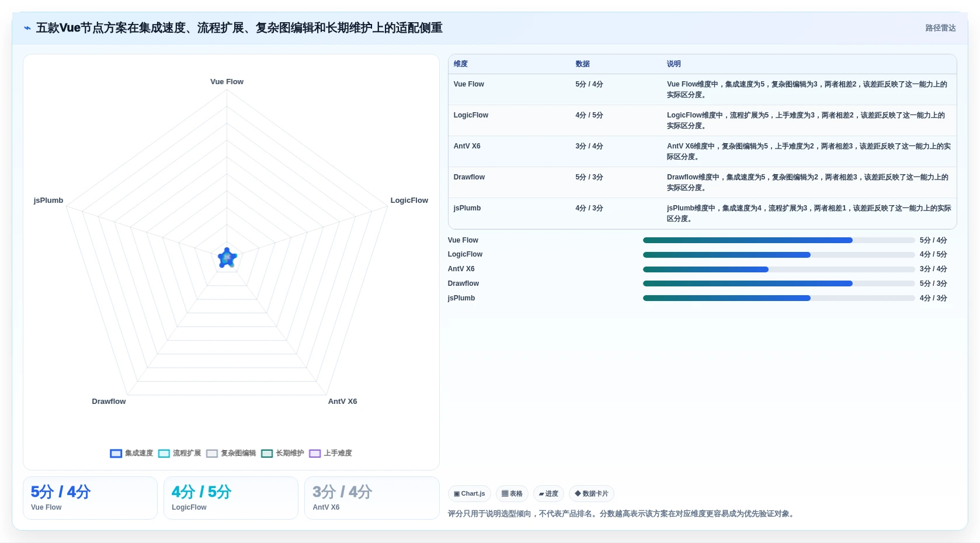Click the Vue Flow axis label on radar chart

227,82
